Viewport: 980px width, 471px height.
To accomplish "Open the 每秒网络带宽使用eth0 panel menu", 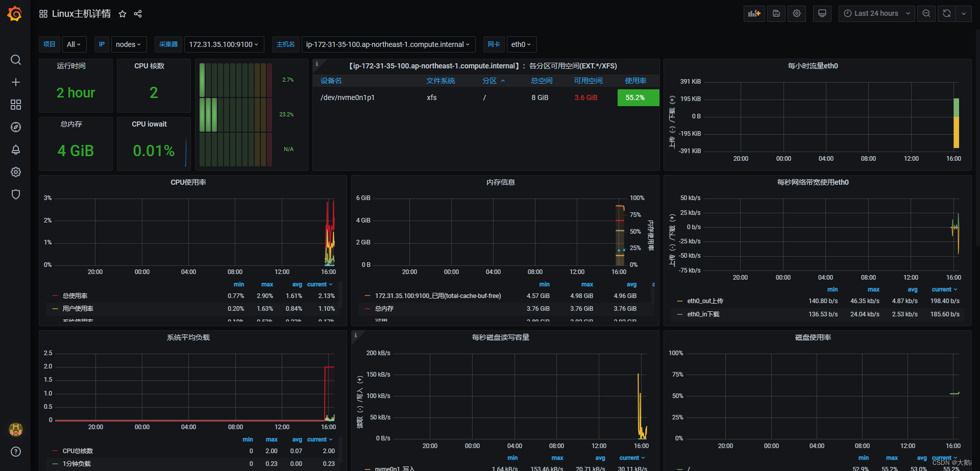I will (813, 182).
